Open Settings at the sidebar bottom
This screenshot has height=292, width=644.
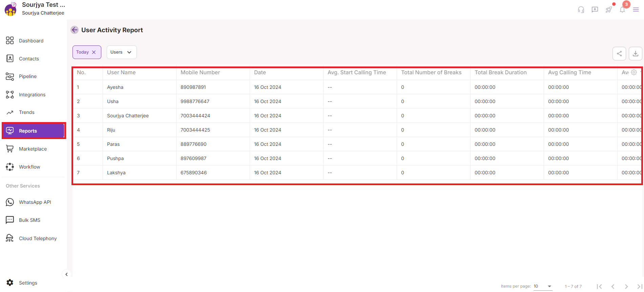(28, 283)
